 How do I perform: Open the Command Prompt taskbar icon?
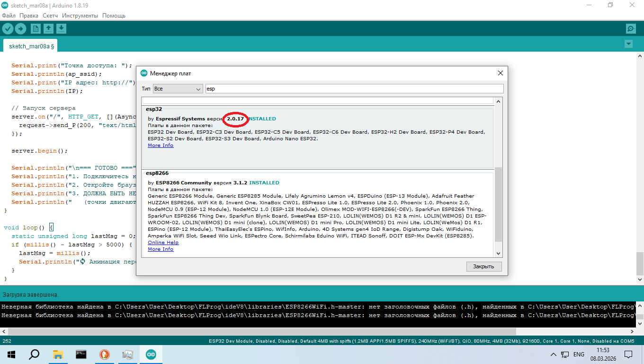tap(81, 355)
